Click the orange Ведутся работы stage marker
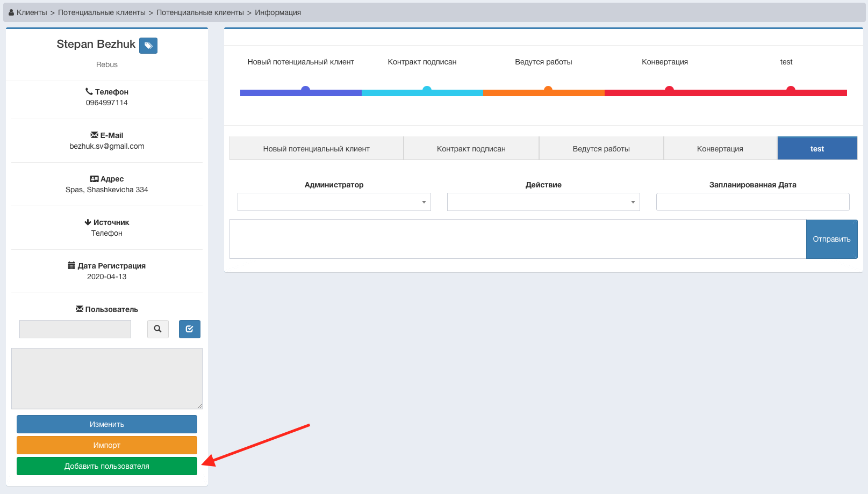The height and width of the screenshot is (494, 868). (x=548, y=90)
